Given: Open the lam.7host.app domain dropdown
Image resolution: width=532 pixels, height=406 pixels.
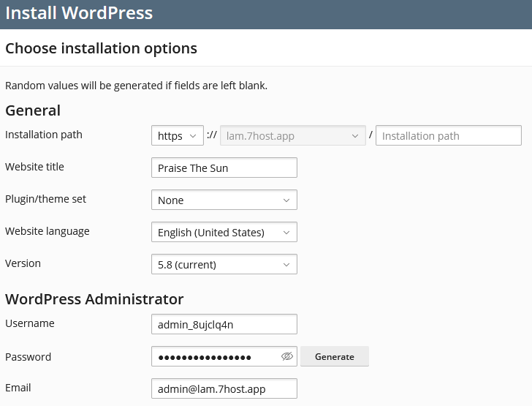Looking at the screenshot, I should (x=293, y=135).
